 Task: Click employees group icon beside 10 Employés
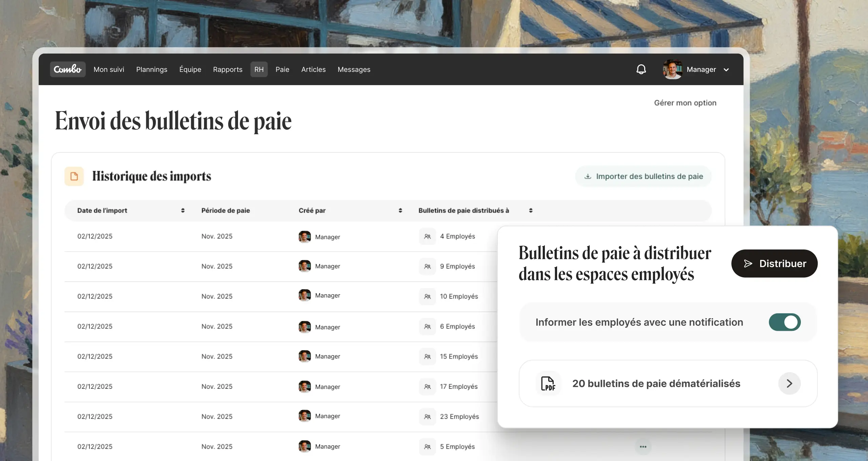pyautogui.click(x=427, y=296)
